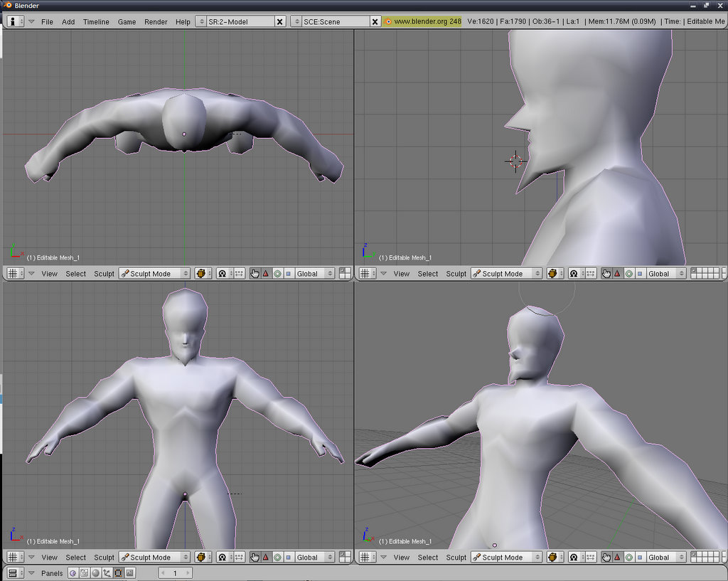
Task: Open Global orientation dropdown in bottom-right viewport
Action: [666, 558]
